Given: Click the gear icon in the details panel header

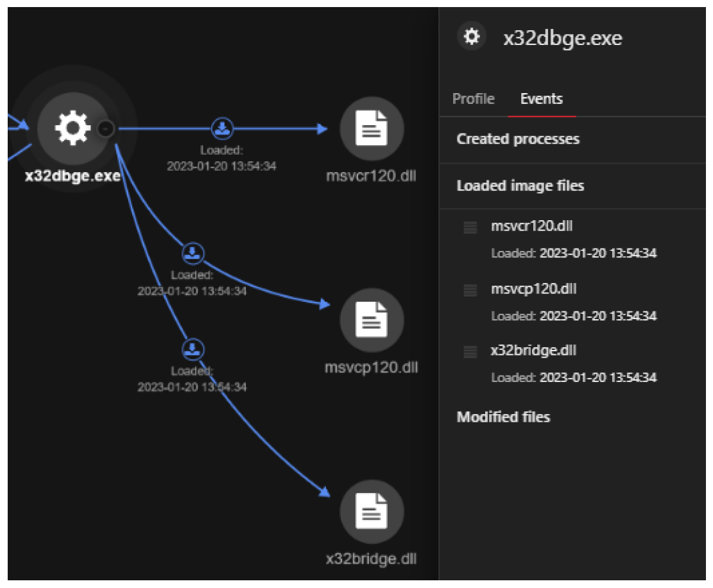Looking at the screenshot, I should click(x=472, y=37).
